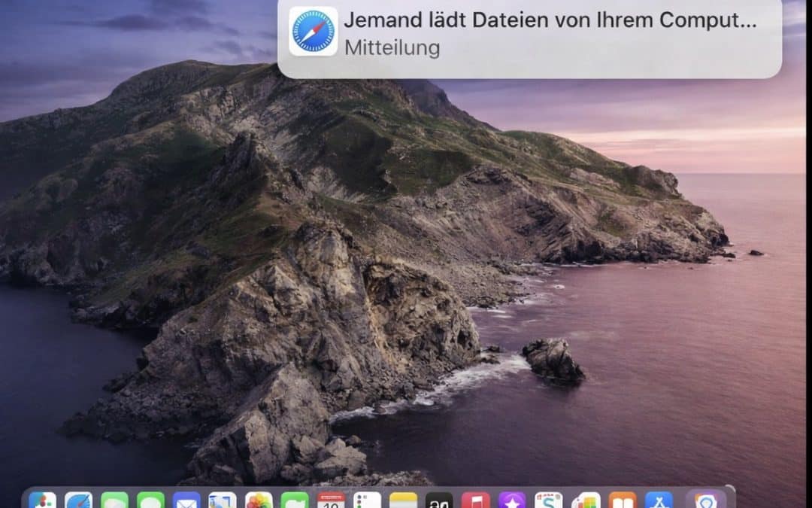Launch the Music app
This screenshot has width=812, height=508.
[x=476, y=500]
